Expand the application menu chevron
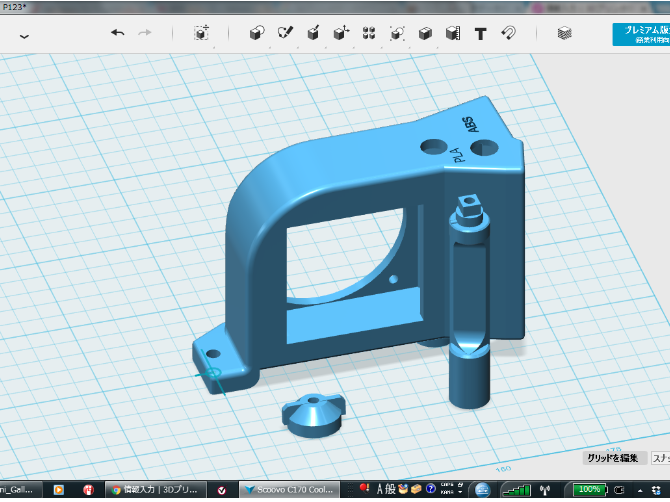This screenshot has width=670, height=502. point(24,36)
